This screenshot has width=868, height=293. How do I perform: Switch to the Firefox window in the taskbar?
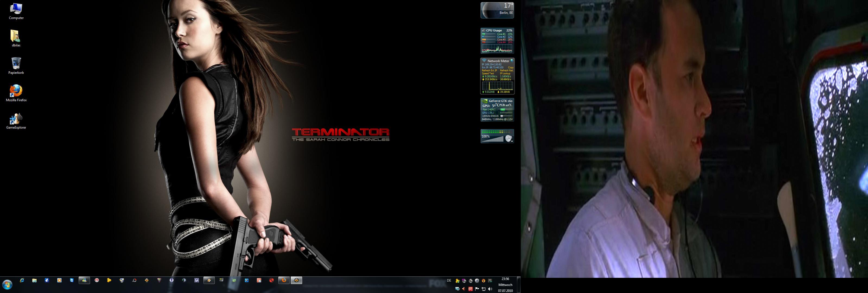284,280
